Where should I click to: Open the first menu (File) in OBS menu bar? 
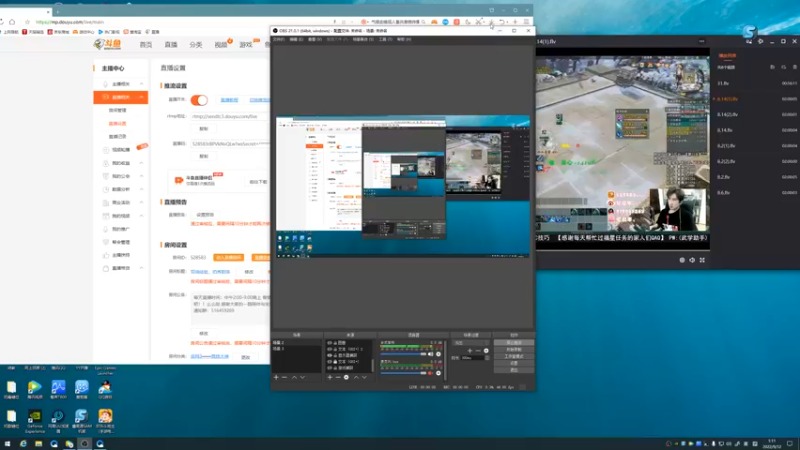point(279,39)
